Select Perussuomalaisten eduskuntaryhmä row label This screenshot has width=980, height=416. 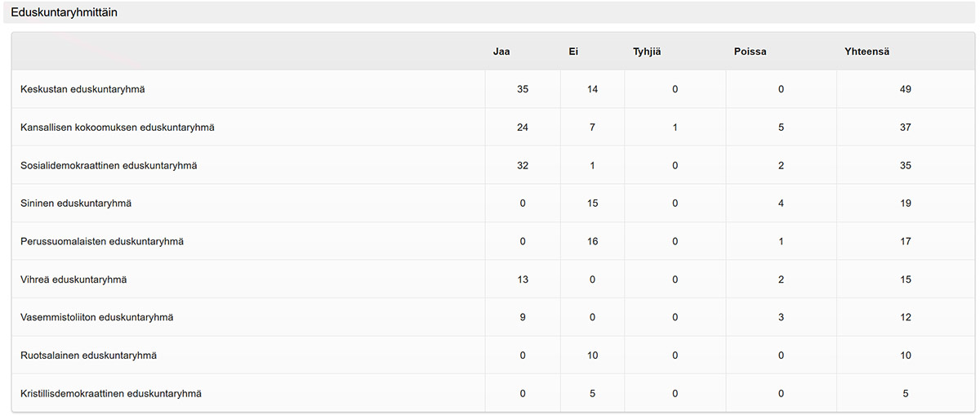[102, 241]
